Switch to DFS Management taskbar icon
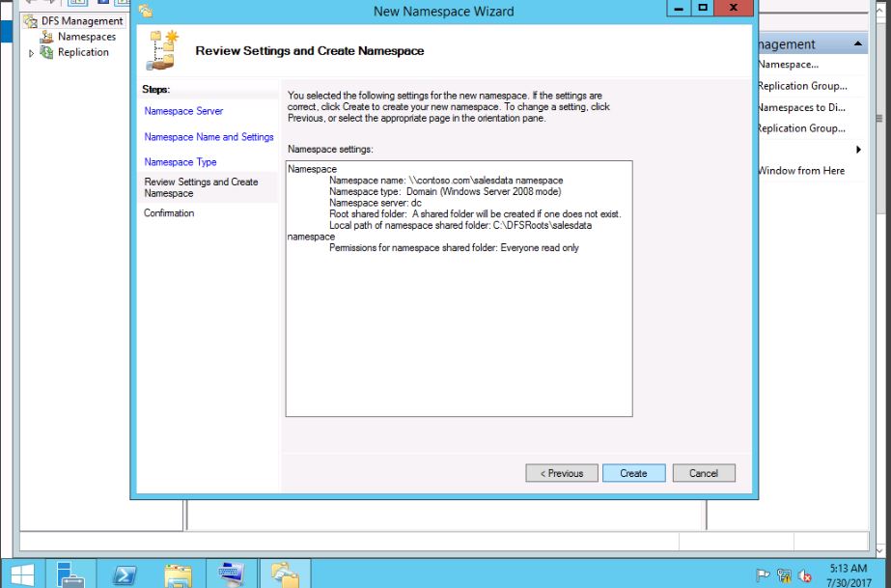Viewport: 891px width, 588px height. 286,574
